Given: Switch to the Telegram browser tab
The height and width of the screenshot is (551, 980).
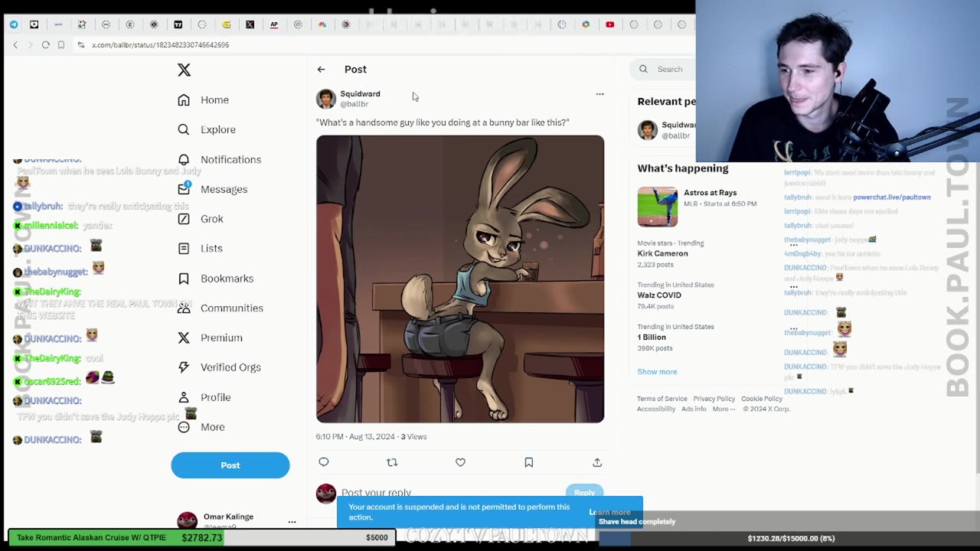Looking at the screenshot, I should coord(14,24).
